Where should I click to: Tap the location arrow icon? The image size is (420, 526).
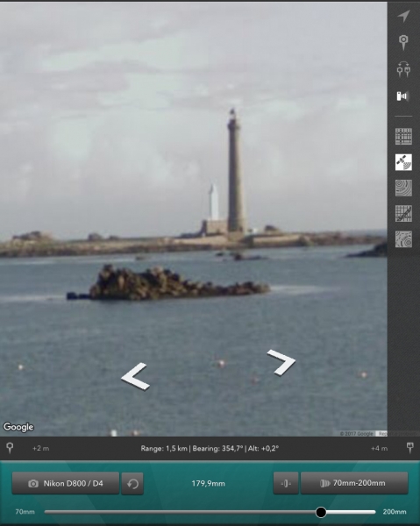[x=403, y=16]
